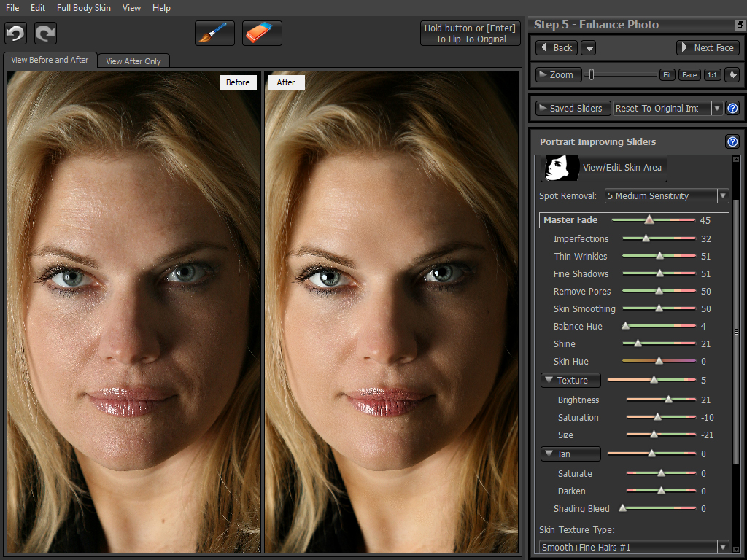This screenshot has height=560, width=747.
Task: Set zoom to 1:1
Action: coord(712,75)
